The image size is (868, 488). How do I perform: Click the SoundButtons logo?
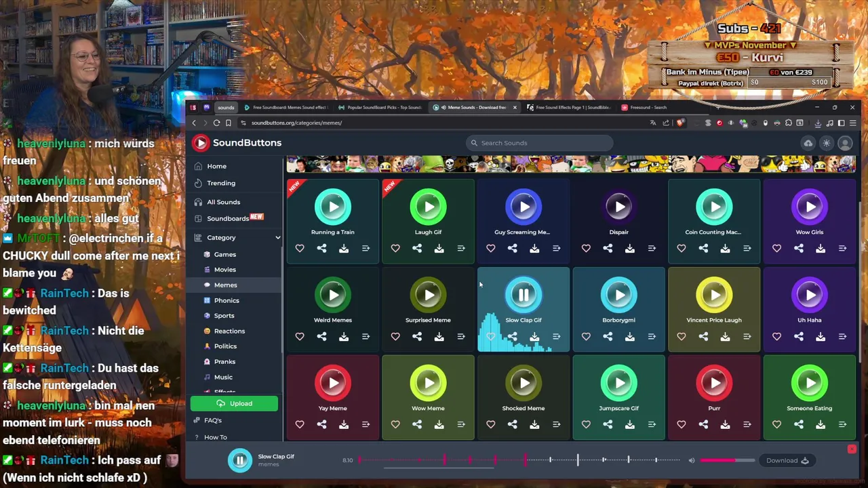coord(237,143)
